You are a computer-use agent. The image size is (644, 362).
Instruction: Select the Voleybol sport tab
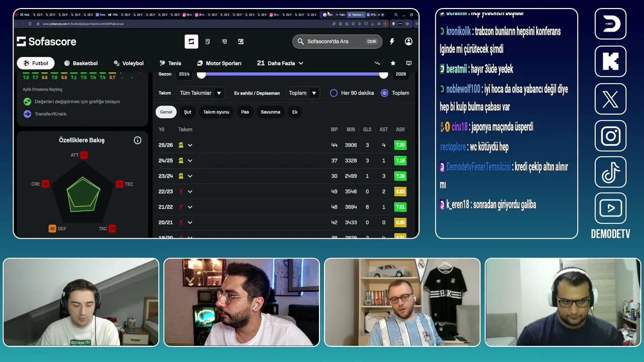pos(129,63)
